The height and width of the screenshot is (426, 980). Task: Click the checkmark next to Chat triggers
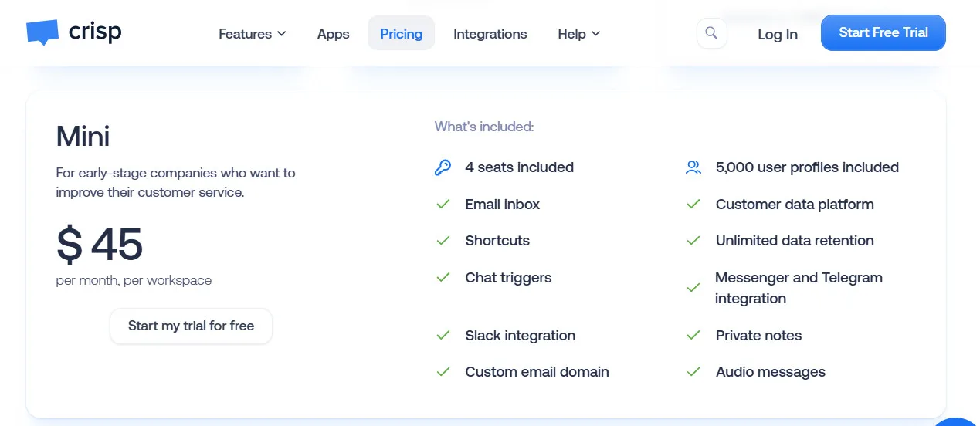(x=443, y=278)
